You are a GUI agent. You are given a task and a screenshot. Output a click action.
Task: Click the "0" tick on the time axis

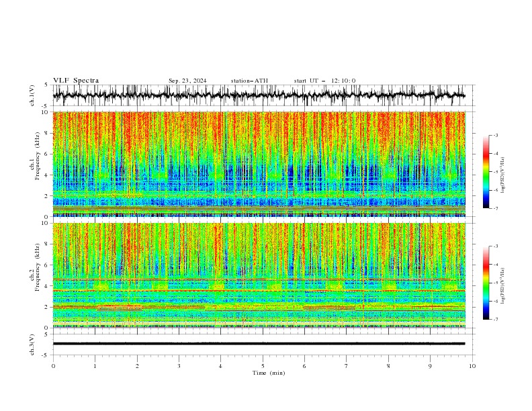pos(53,366)
